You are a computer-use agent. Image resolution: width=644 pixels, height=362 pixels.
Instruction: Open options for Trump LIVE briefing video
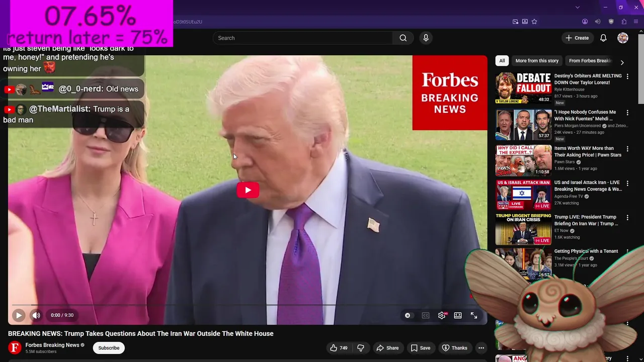coord(627,218)
